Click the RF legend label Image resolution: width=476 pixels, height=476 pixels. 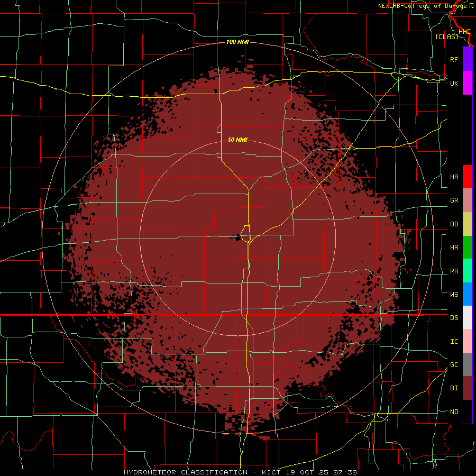454,59
